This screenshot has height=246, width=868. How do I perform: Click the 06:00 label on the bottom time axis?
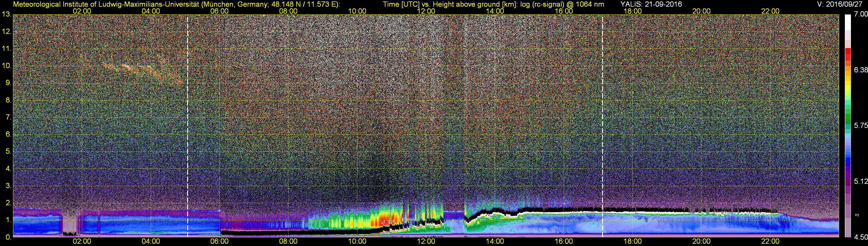pyautogui.click(x=219, y=241)
